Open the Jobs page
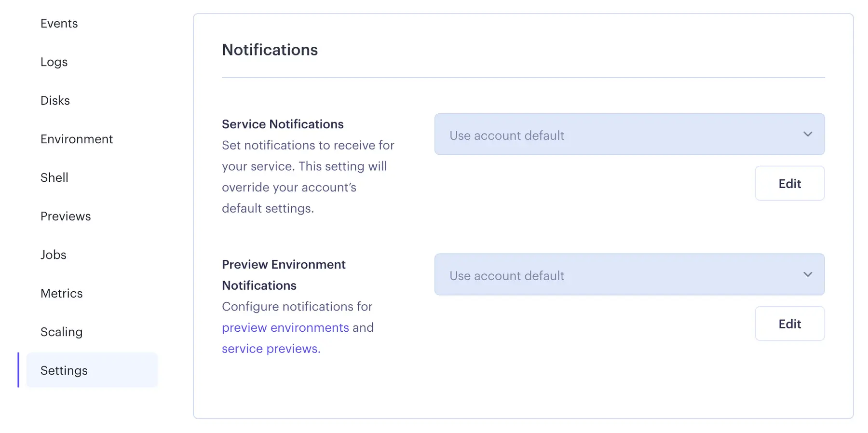Image resolution: width=868 pixels, height=433 pixels. pos(53,255)
